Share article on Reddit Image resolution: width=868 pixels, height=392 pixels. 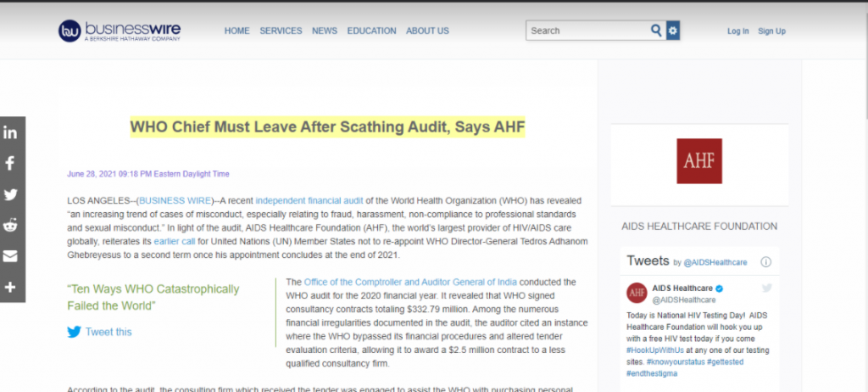[10, 225]
